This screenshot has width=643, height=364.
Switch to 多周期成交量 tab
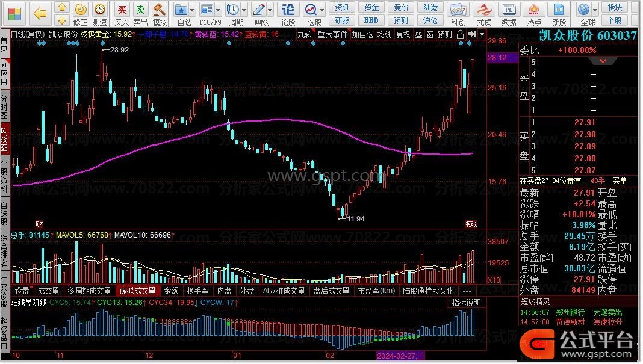[x=89, y=291]
